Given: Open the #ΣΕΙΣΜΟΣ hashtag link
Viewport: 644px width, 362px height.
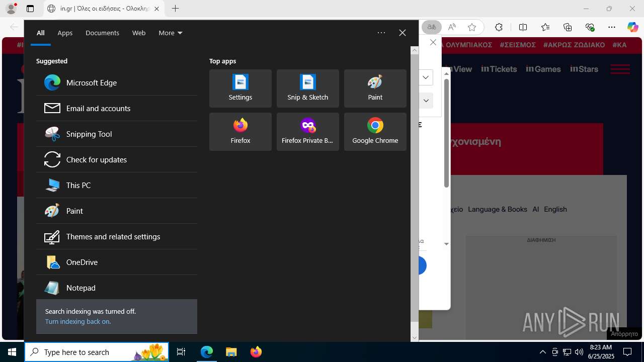Looking at the screenshot, I should [x=518, y=45].
